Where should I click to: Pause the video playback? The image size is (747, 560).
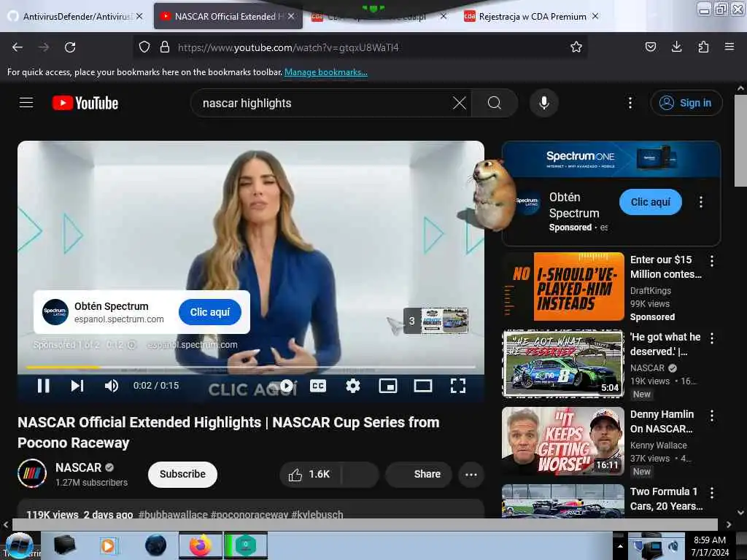(x=43, y=386)
